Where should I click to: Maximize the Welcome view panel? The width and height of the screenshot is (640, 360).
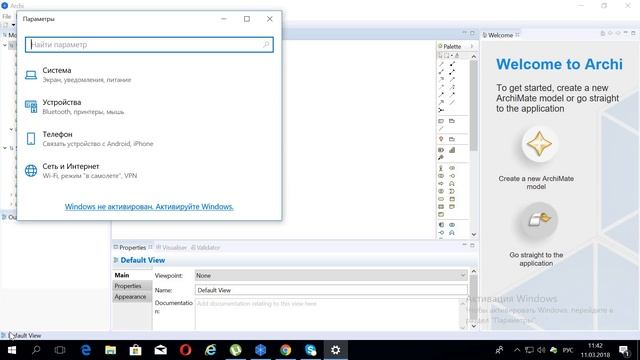coord(633,33)
